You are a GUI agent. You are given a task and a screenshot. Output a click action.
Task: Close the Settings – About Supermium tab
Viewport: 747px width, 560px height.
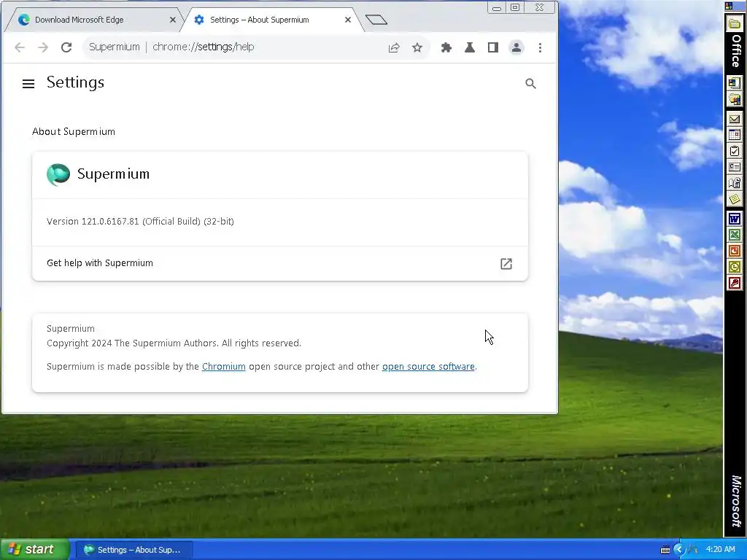(x=348, y=20)
